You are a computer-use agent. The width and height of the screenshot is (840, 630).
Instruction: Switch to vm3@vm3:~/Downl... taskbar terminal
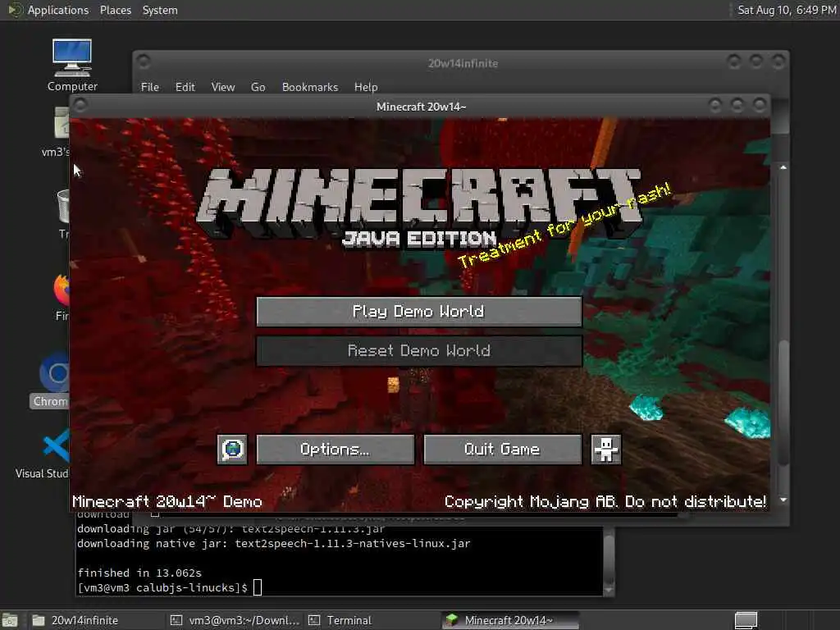[235, 620]
